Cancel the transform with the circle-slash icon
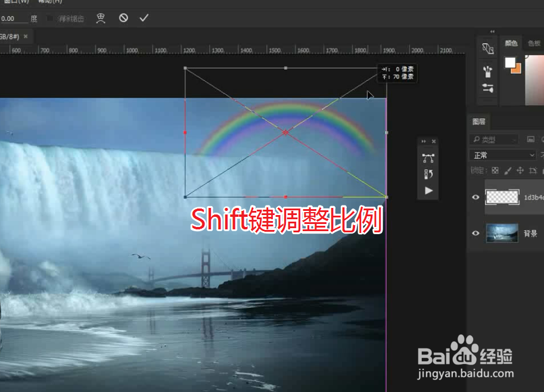Image resolution: width=544 pixels, height=392 pixels. coord(123,18)
